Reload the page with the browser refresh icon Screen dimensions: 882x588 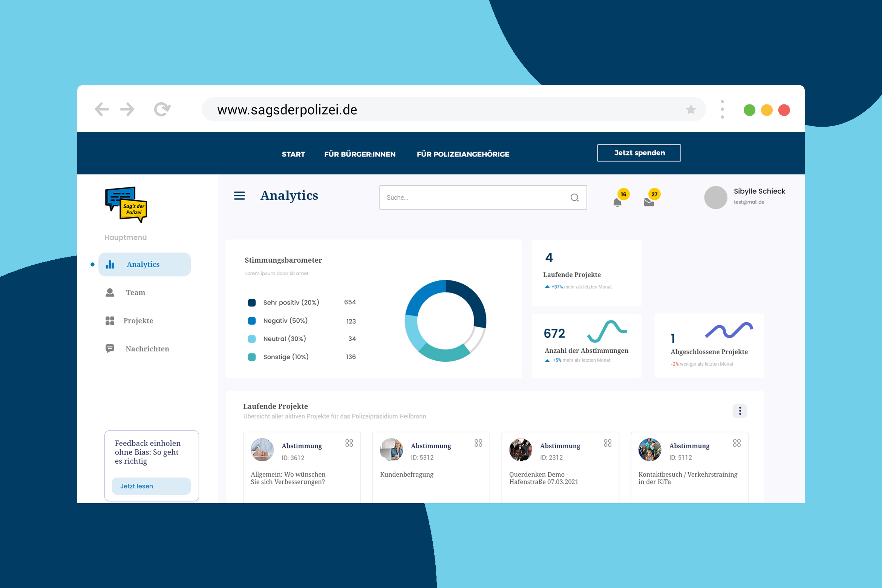click(162, 110)
